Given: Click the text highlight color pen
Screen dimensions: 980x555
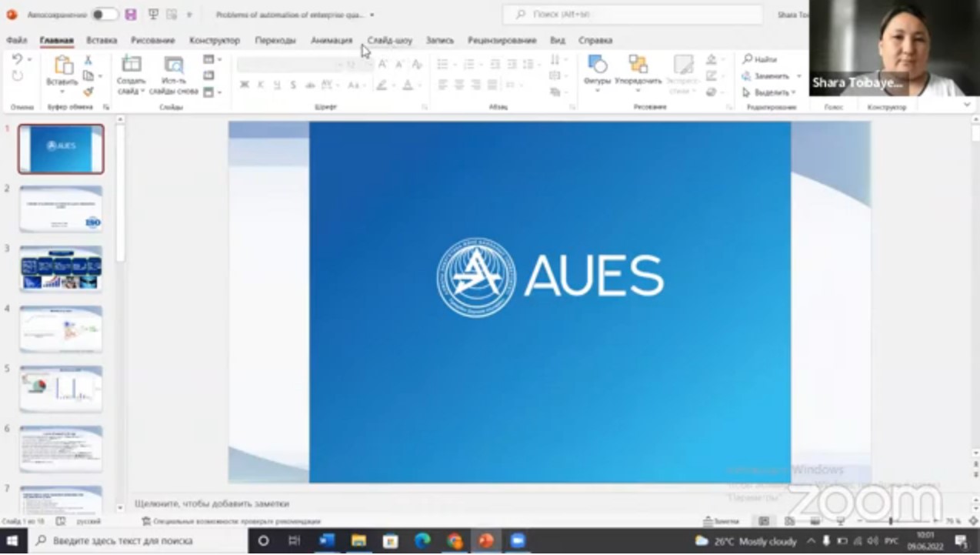Looking at the screenshot, I should pos(382,85).
